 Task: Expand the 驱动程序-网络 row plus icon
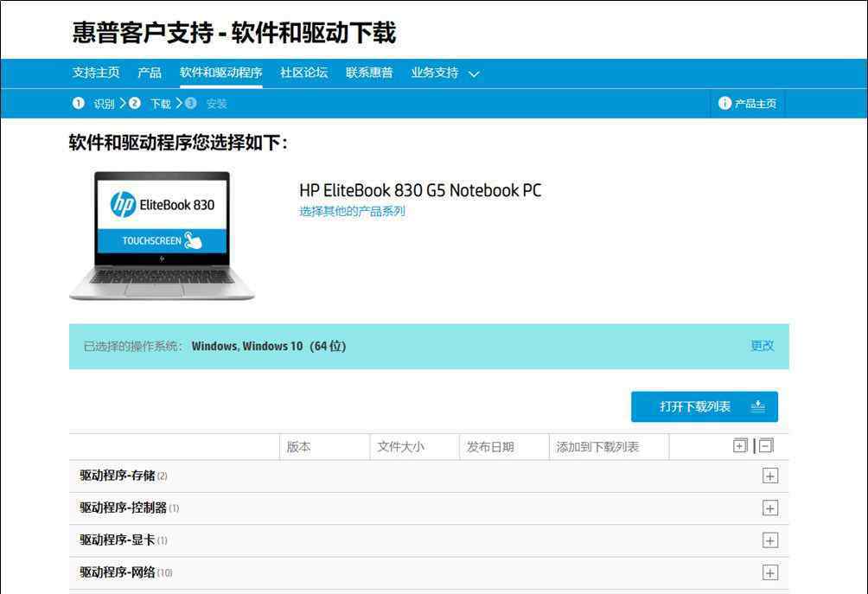(770, 572)
